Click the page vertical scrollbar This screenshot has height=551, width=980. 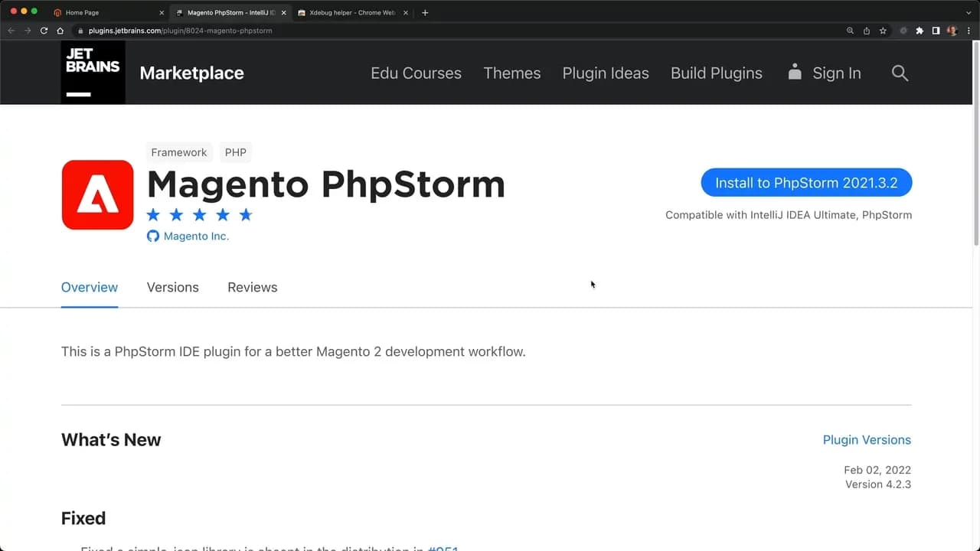[x=975, y=145]
